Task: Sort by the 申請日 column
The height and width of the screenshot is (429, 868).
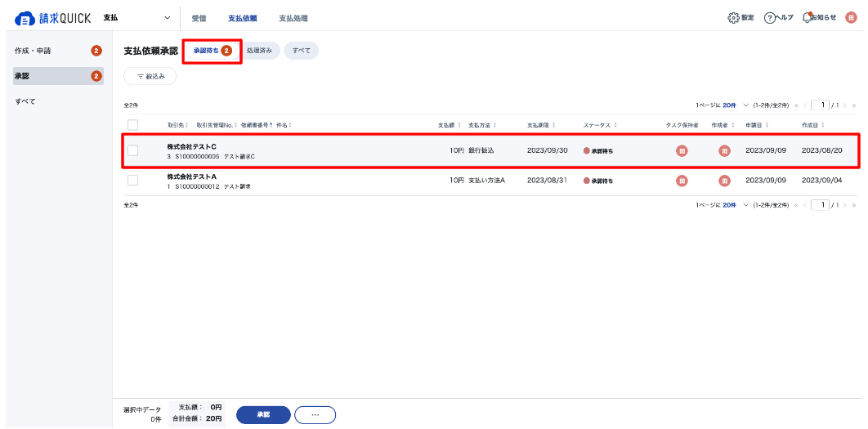Action: coord(758,125)
